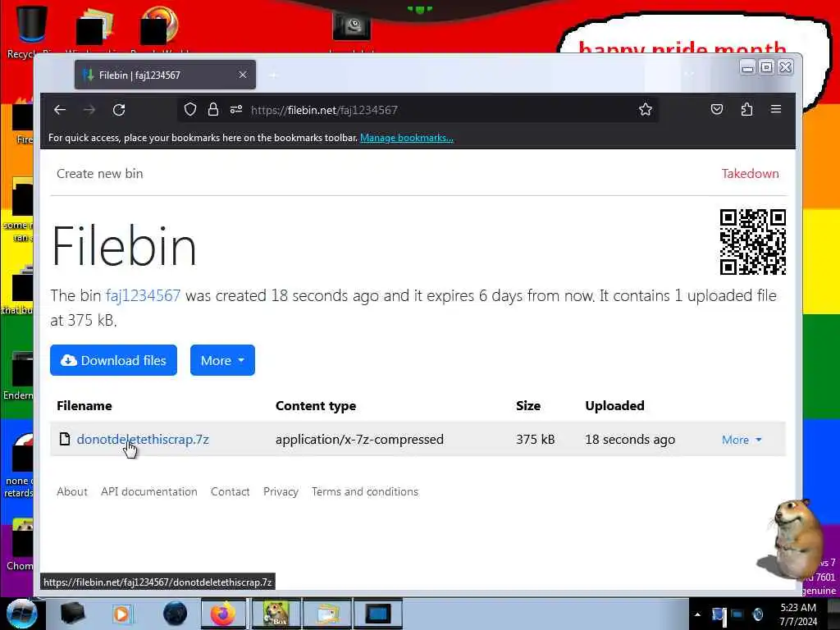Switch to Firefox in the taskbar
The width and height of the screenshot is (840, 630).
coord(223,614)
